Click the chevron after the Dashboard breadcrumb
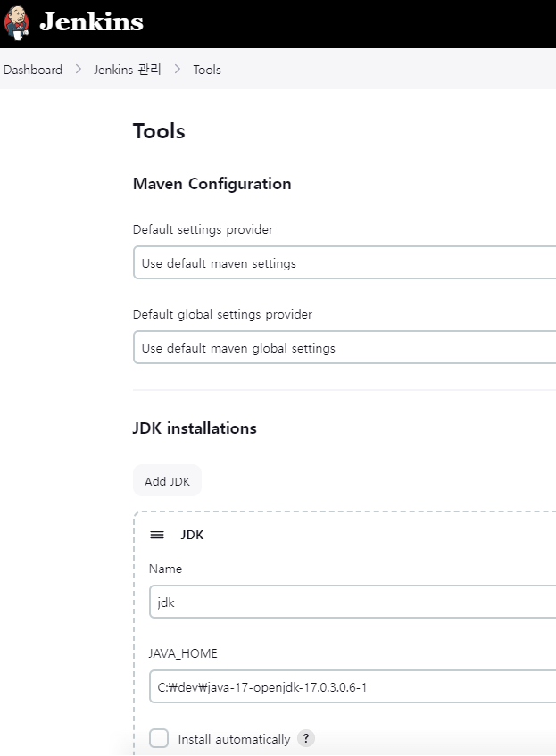 79,70
